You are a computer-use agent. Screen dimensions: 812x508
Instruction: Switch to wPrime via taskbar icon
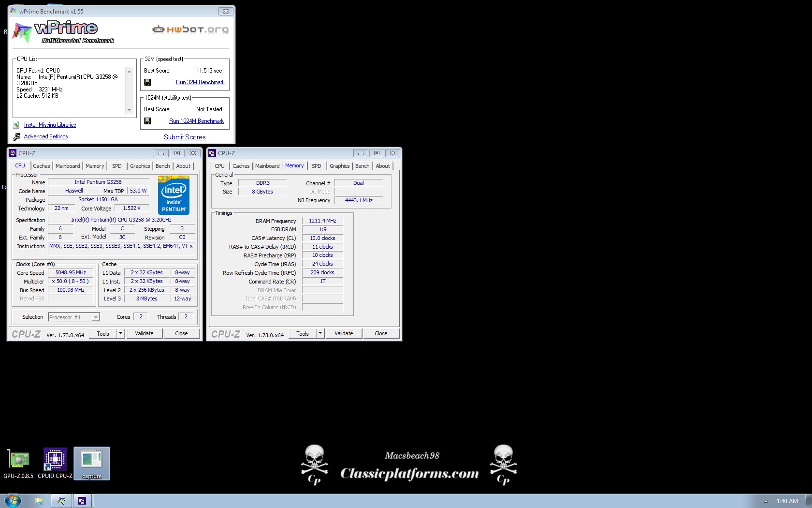click(x=61, y=501)
